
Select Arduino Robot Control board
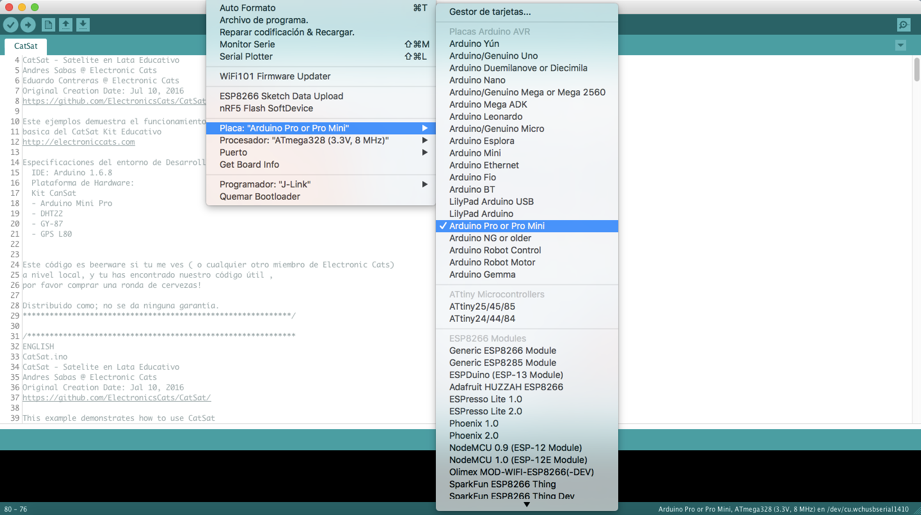click(527, 250)
